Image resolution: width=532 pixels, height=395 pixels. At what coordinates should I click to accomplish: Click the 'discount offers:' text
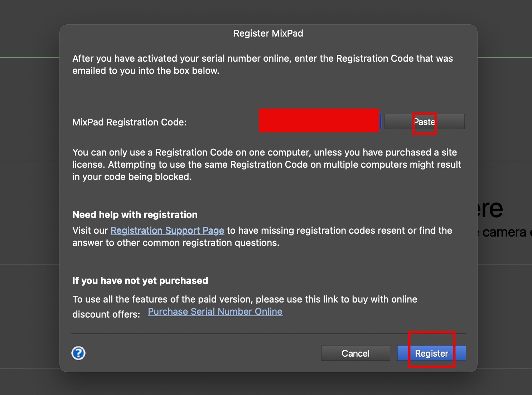pyautogui.click(x=106, y=314)
